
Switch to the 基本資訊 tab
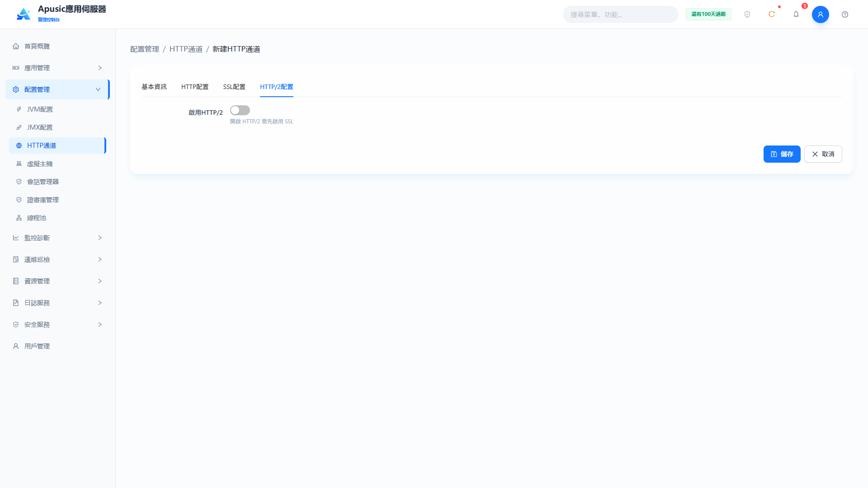tap(154, 87)
